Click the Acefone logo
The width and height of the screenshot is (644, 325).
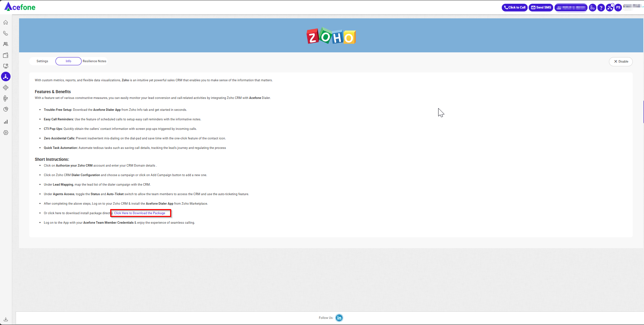[x=20, y=7]
